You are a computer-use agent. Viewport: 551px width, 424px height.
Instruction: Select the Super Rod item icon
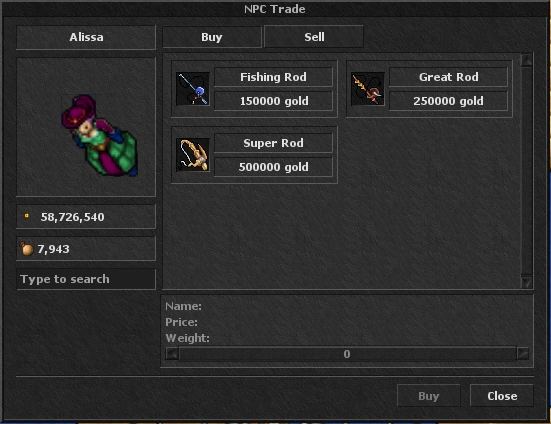click(193, 155)
